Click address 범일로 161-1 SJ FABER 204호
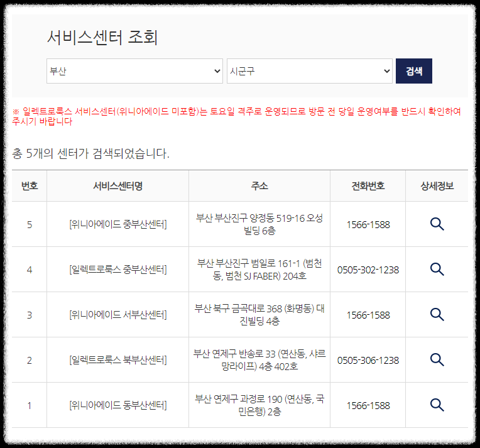Image resolution: width=480 pixels, height=448 pixels. (x=259, y=270)
